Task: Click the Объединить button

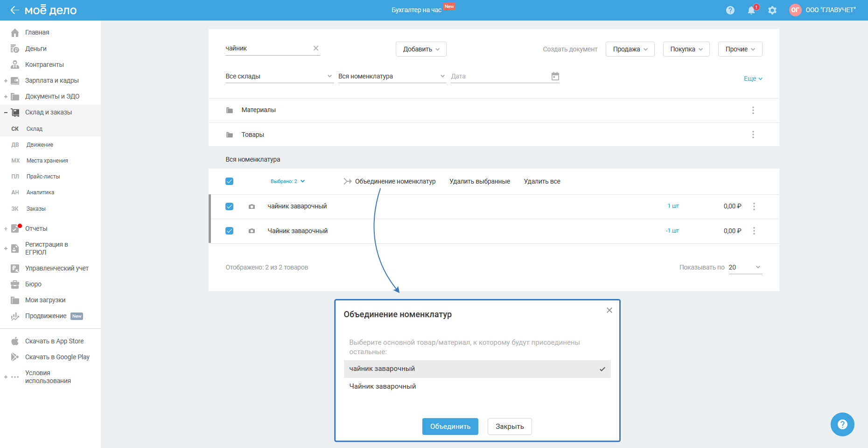Action: (x=450, y=427)
